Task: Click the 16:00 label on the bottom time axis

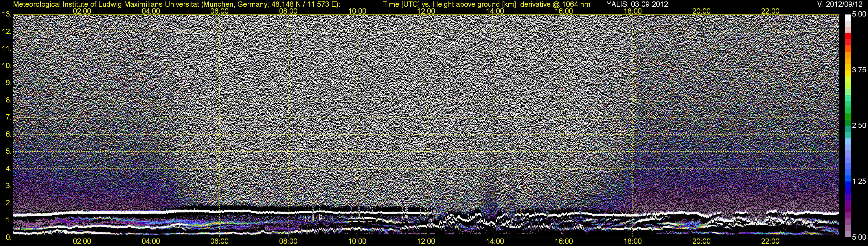Action: [564, 242]
